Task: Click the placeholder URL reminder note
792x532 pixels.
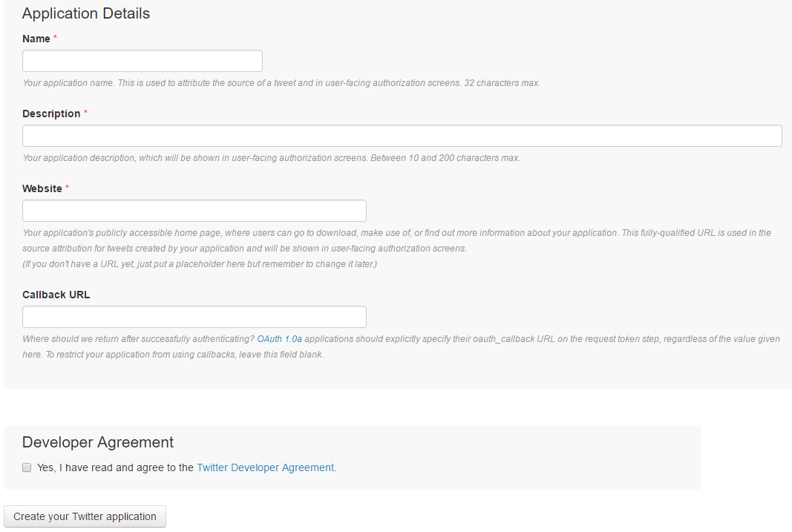Action: coord(200,264)
